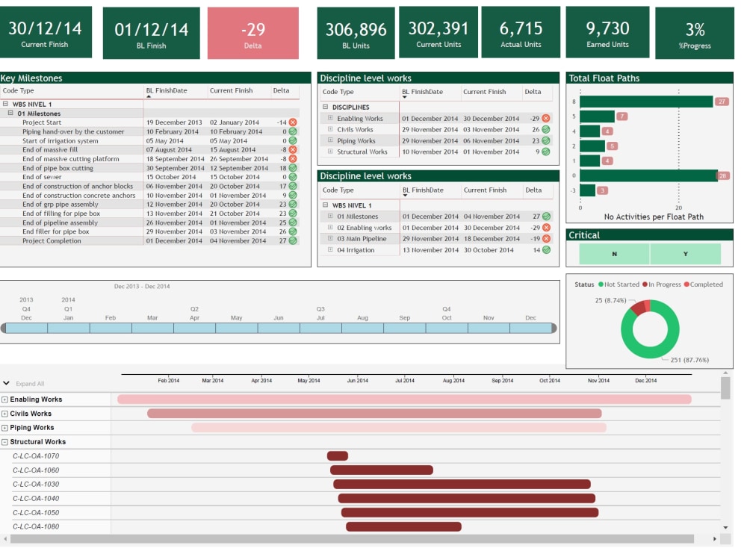
Task: Toggle Completed in Status legend
Action: pos(703,284)
